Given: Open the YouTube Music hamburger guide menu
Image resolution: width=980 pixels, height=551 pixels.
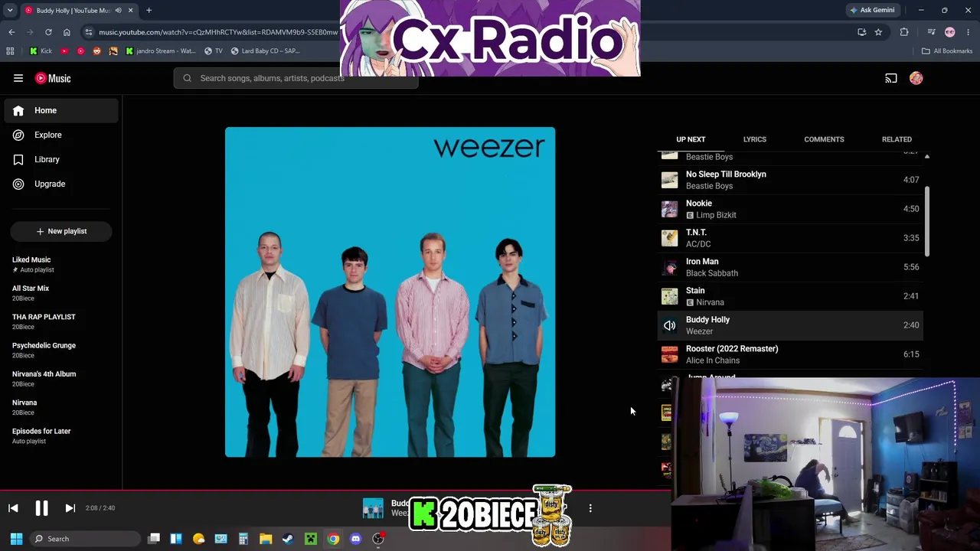Looking at the screenshot, I should (x=18, y=78).
